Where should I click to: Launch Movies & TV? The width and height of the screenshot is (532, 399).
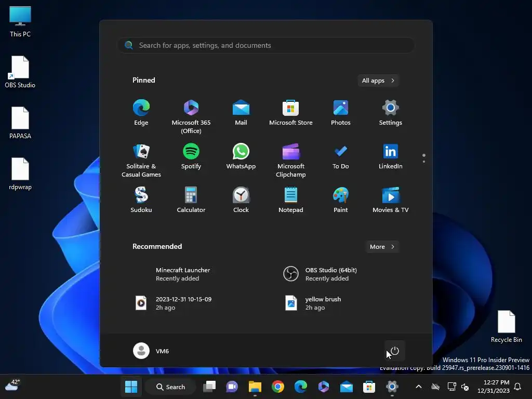click(391, 200)
